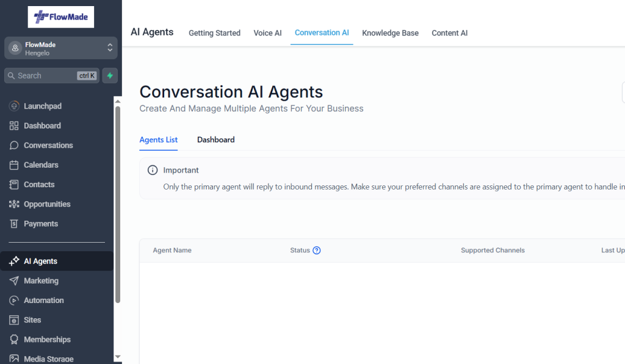
Task: Click the Status help question-mark icon
Action: pyautogui.click(x=317, y=251)
